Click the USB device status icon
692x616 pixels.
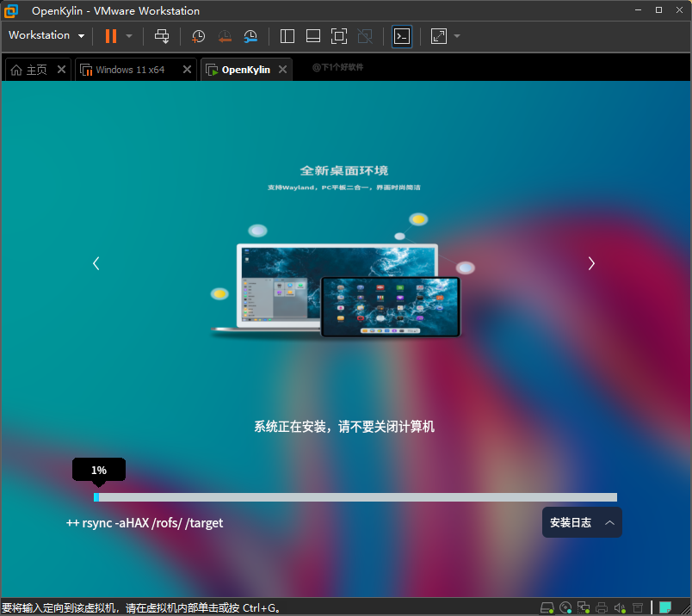(x=638, y=607)
